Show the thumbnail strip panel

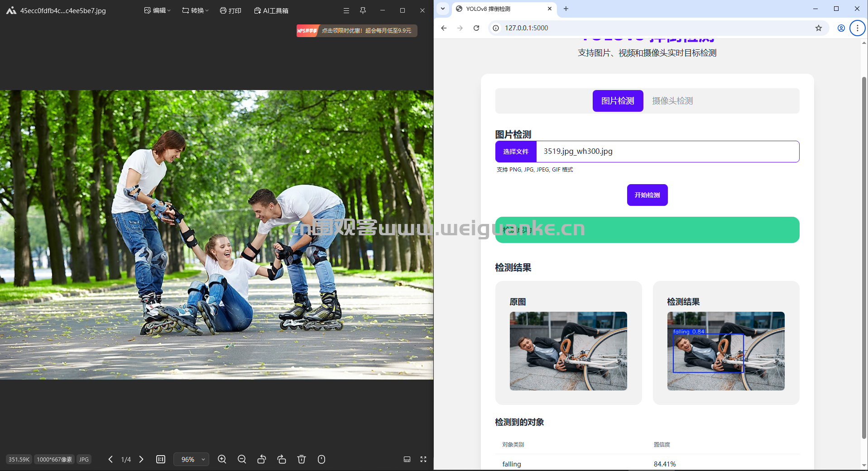coord(407,459)
